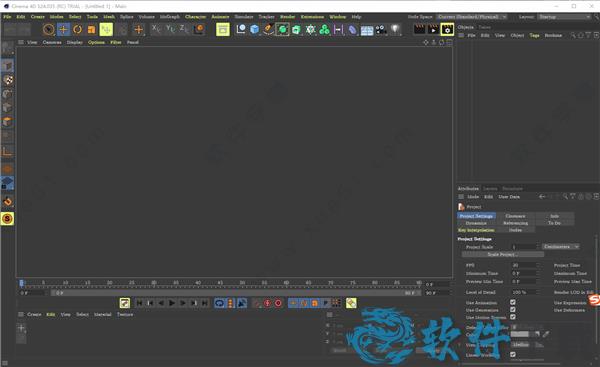
Task: Go to the start of animation
Action: pos(139,303)
